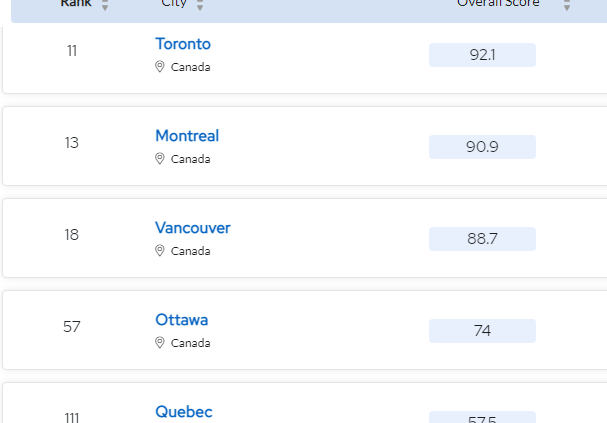Screen dimensions: 607x423
Task: Open the Vancouver city link
Action: [193, 228]
